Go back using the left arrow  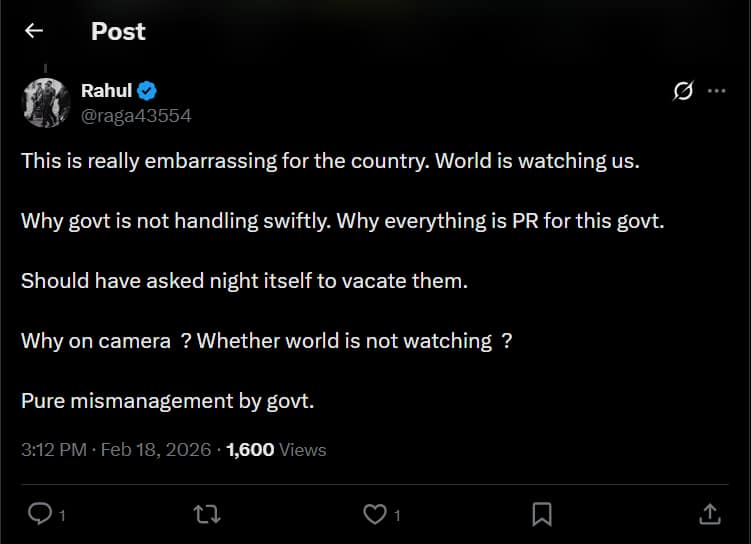coord(34,31)
